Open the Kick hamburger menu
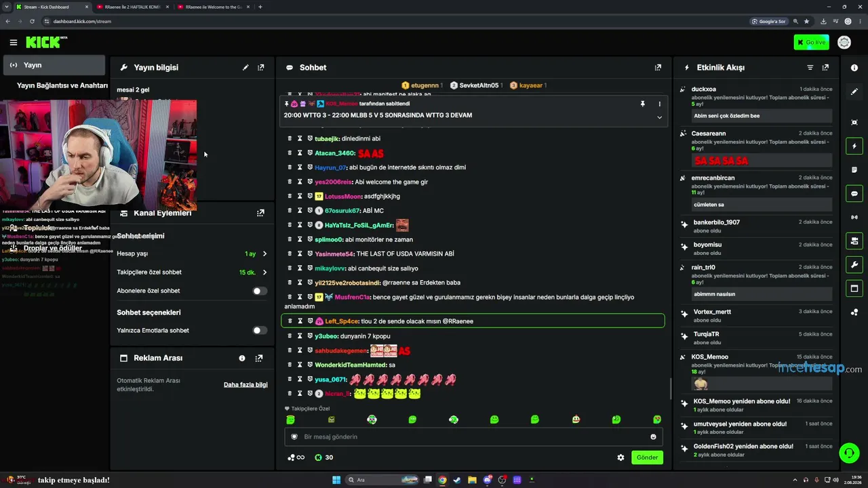This screenshot has width=868, height=488. 14,43
